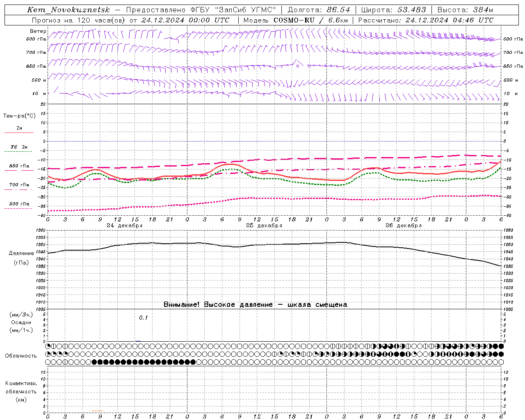
Task: Click the model name COSMO-RU / 6.6км
Action: click(311, 20)
